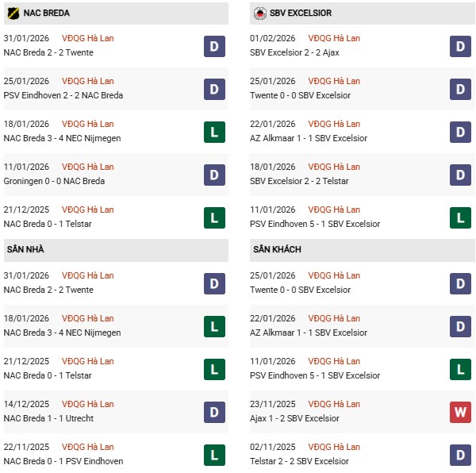
Task: Click L badge beside NAC Breda 0-1 PSV Eindhoven
Action: click(214, 455)
